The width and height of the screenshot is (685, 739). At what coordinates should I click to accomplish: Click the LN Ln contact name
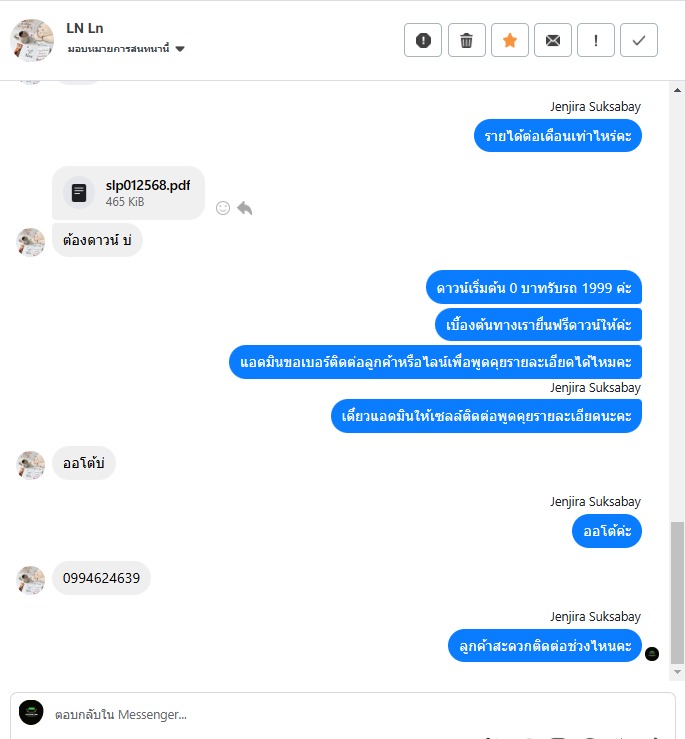(x=85, y=28)
